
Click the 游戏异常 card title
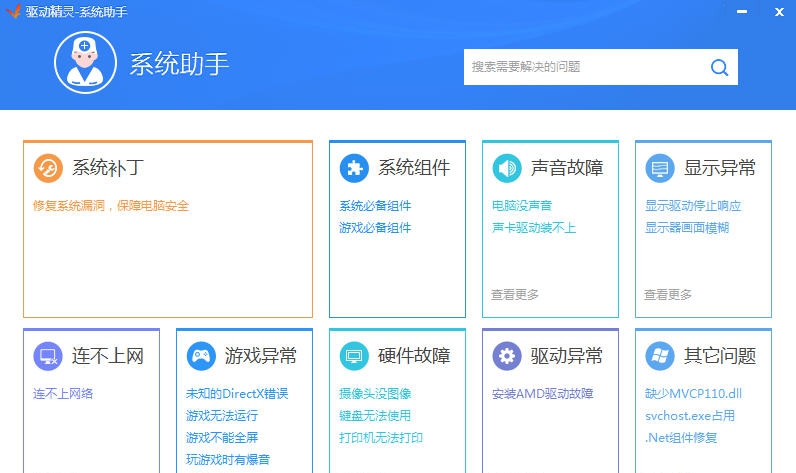tap(261, 356)
